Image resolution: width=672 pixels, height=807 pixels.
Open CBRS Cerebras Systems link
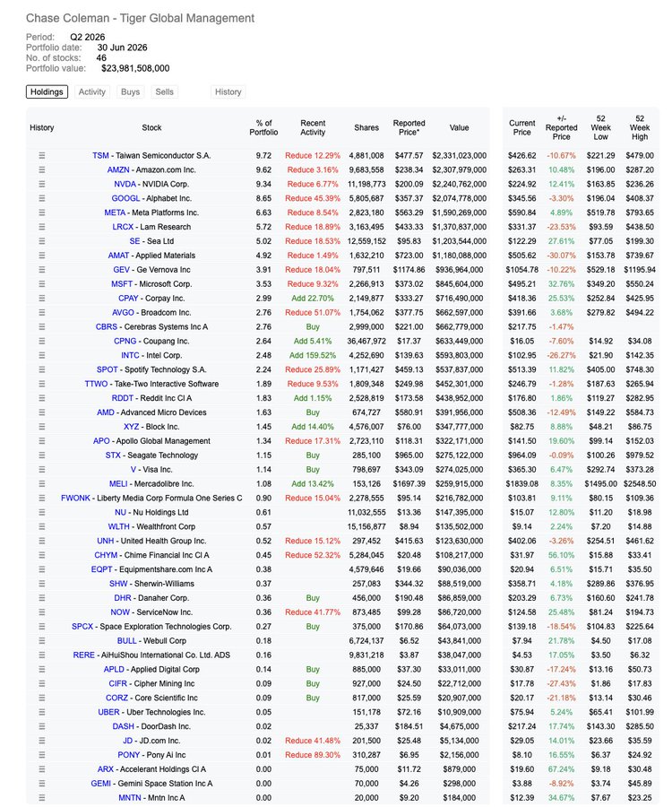click(151, 326)
